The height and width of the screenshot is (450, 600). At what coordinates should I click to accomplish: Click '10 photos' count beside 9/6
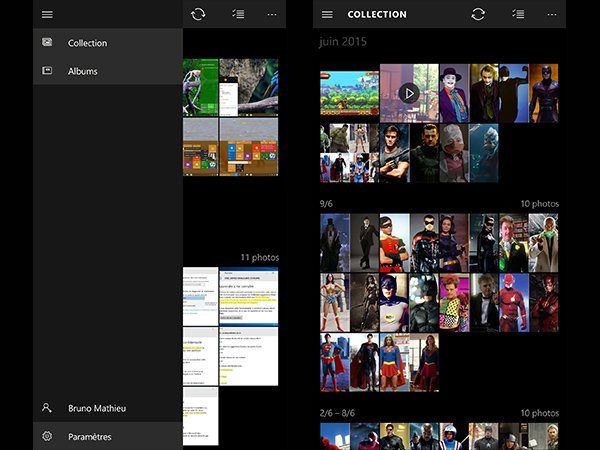pos(540,204)
